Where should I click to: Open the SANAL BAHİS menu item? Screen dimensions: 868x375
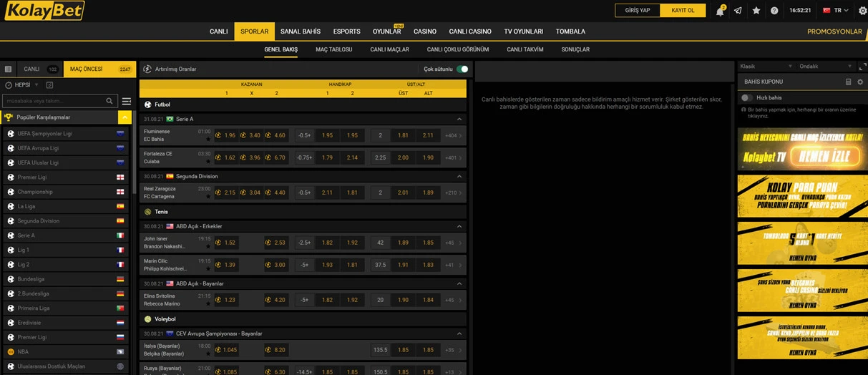(x=301, y=31)
